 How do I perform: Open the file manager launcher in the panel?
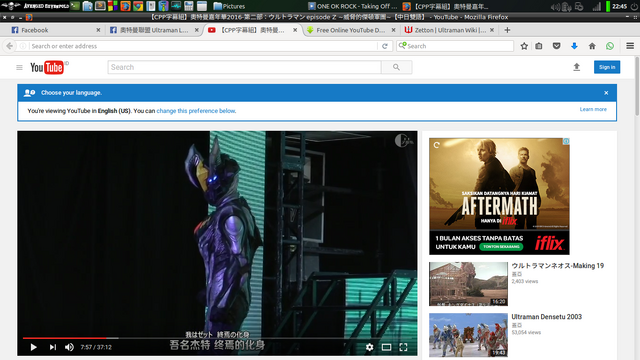[x=87, y=6]
